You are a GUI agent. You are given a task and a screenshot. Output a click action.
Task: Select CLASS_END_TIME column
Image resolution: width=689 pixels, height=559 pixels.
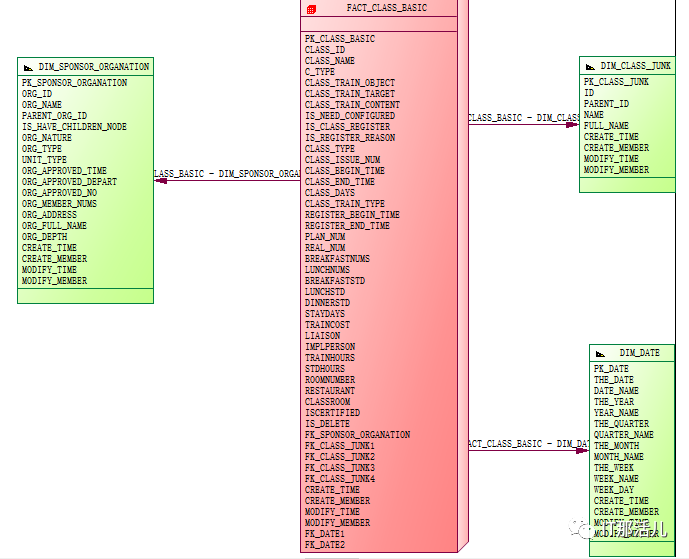[x=340, y=181]
